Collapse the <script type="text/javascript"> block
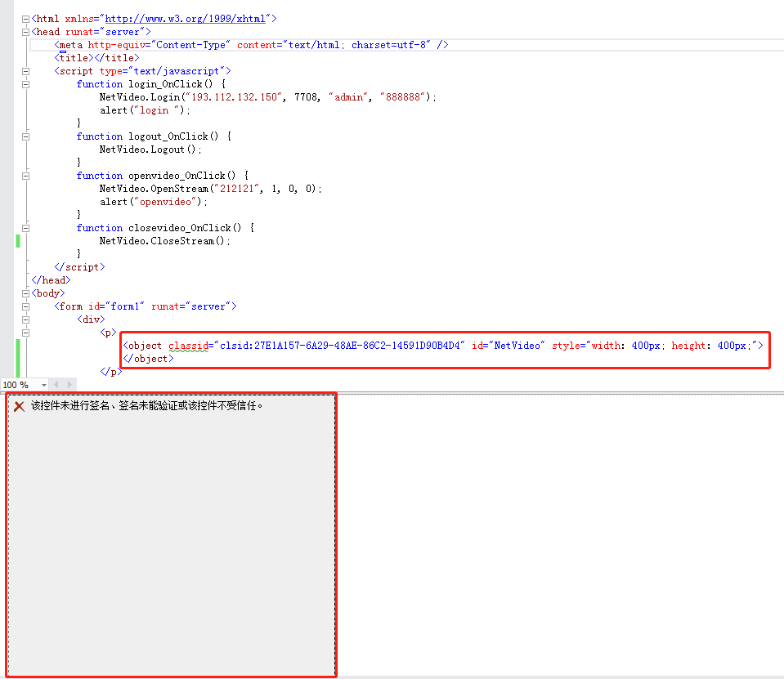Image resolution: width=784 pixels, height=679 pixels. (x=25, y=71)
